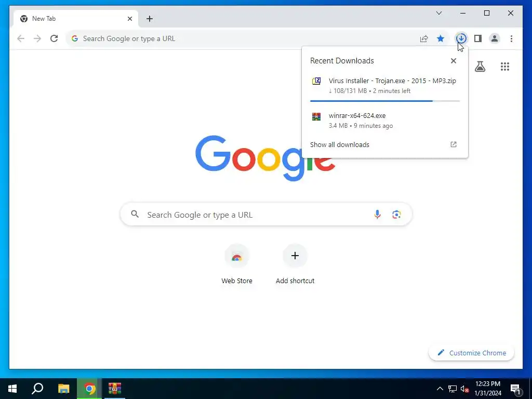Open Virus Installer - Trojan.exe download entry

coord(385,86)
